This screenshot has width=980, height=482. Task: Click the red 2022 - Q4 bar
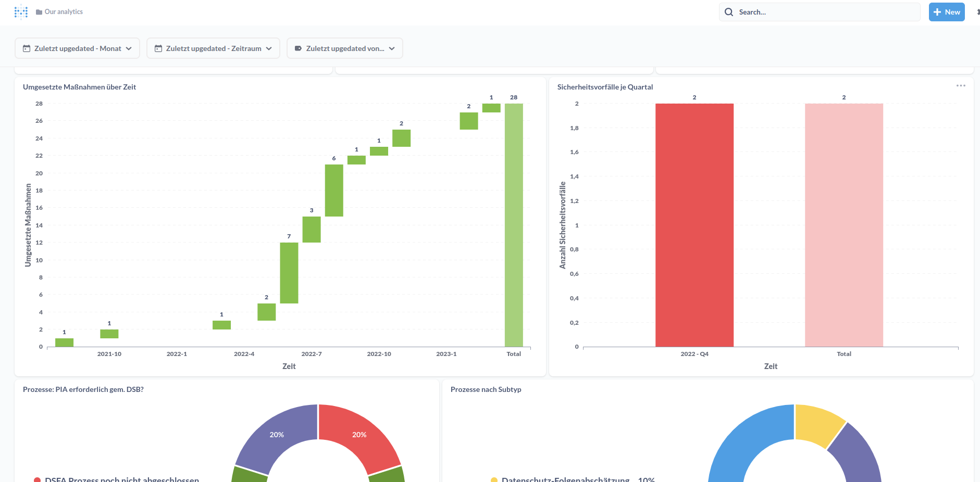(x=694, y=225)
